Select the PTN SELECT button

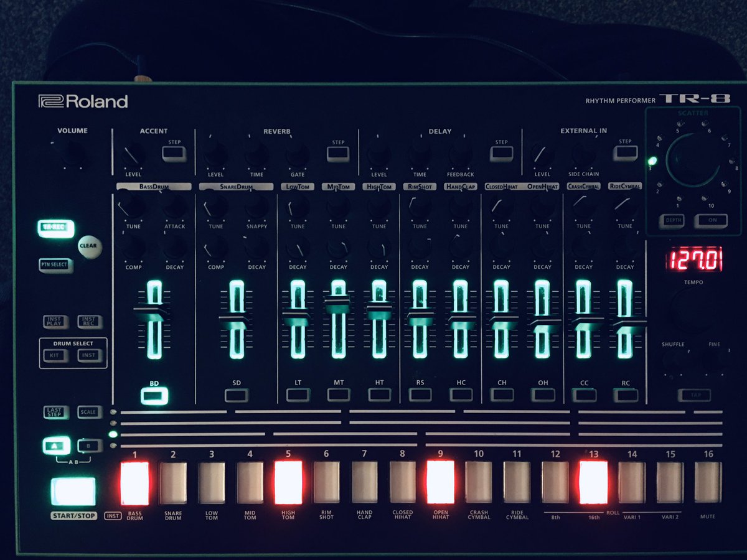[x=55, y=266]
